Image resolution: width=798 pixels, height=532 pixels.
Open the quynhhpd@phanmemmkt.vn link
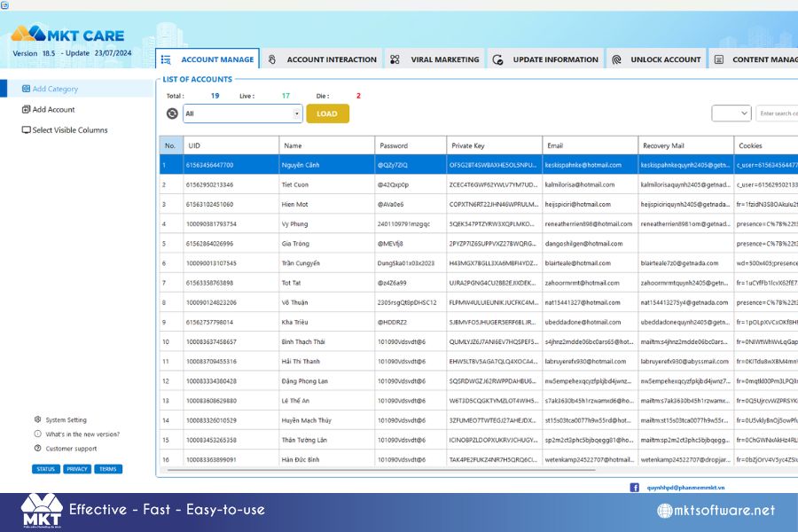[685, 487]
